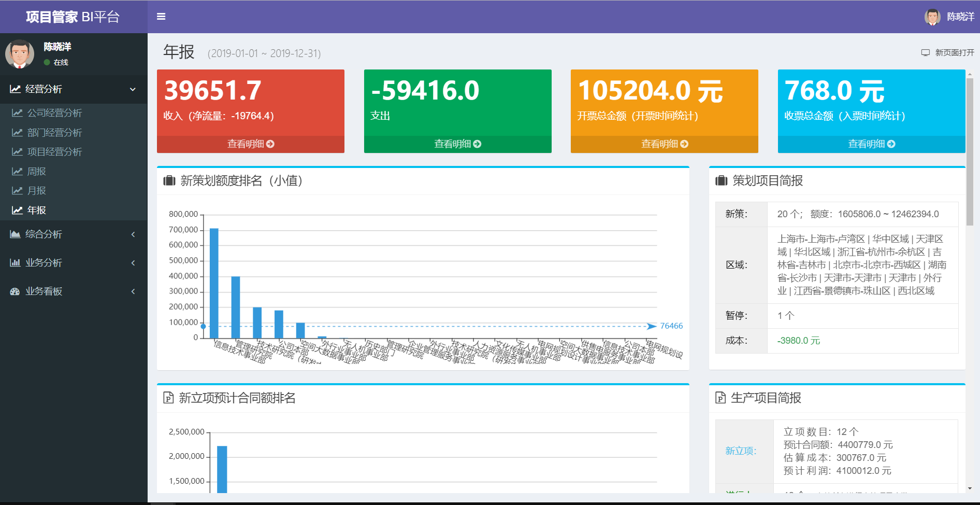Click the 业务分析 bar chart icon

15,263
